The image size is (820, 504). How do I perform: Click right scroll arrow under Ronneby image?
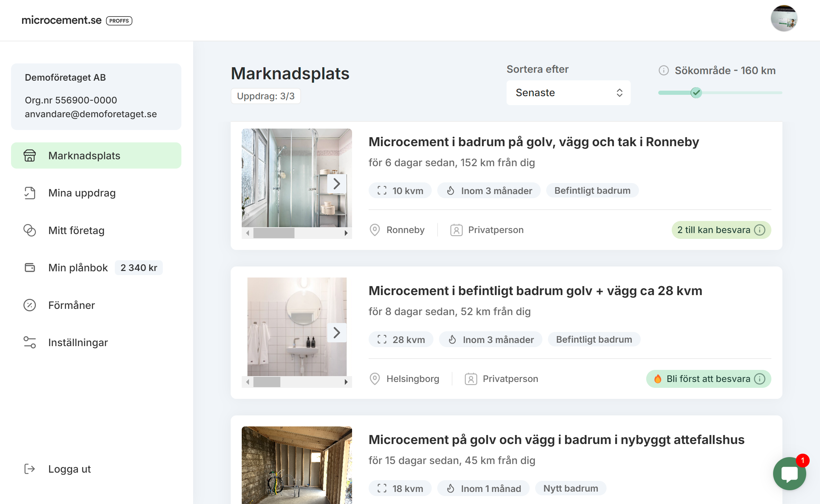[x=346, y=233]
